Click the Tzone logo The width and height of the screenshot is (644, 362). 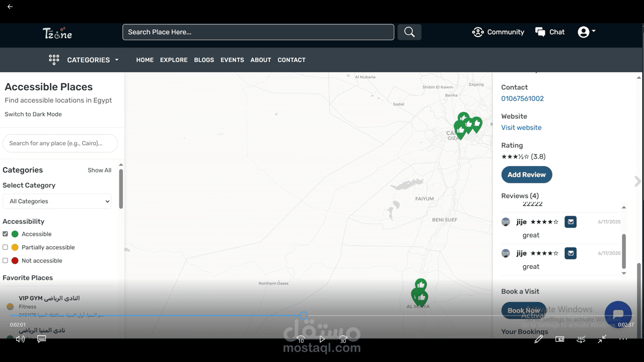pyautogui.click(x=57, y=33)
